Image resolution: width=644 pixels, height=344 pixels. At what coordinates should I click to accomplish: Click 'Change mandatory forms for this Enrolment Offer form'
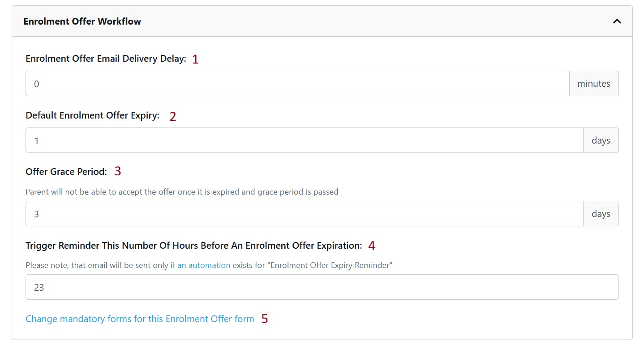[x=139, y=319]
